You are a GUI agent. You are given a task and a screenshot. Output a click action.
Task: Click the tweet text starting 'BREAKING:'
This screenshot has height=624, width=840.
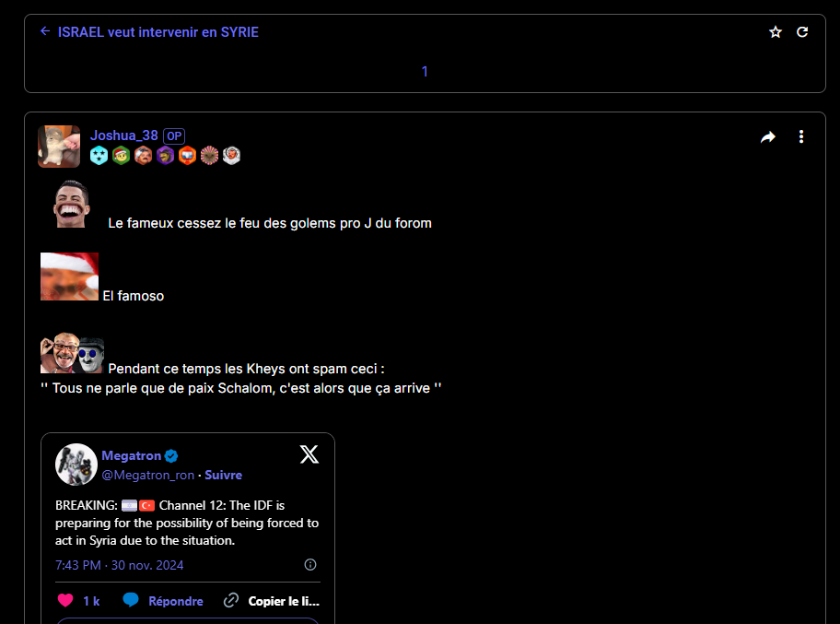tap(187, 523)
